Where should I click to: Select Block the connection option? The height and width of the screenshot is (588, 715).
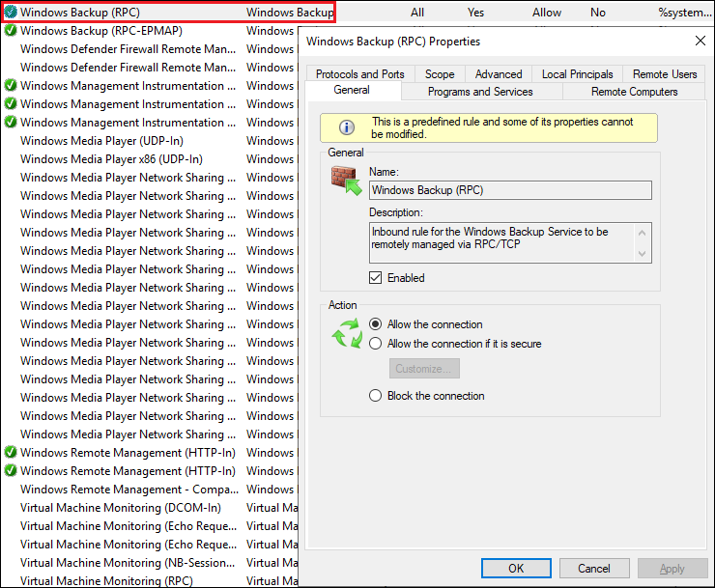coord(376,396)
